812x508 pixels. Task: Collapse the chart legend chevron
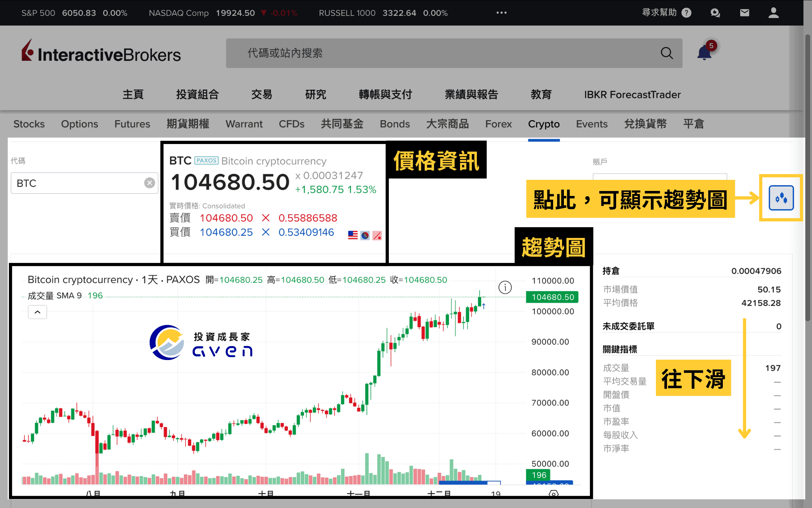click(37, 312)
